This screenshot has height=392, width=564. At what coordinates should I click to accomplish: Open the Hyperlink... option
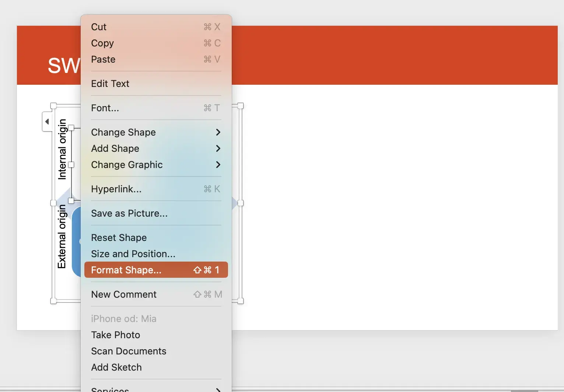tap(116, 189)
